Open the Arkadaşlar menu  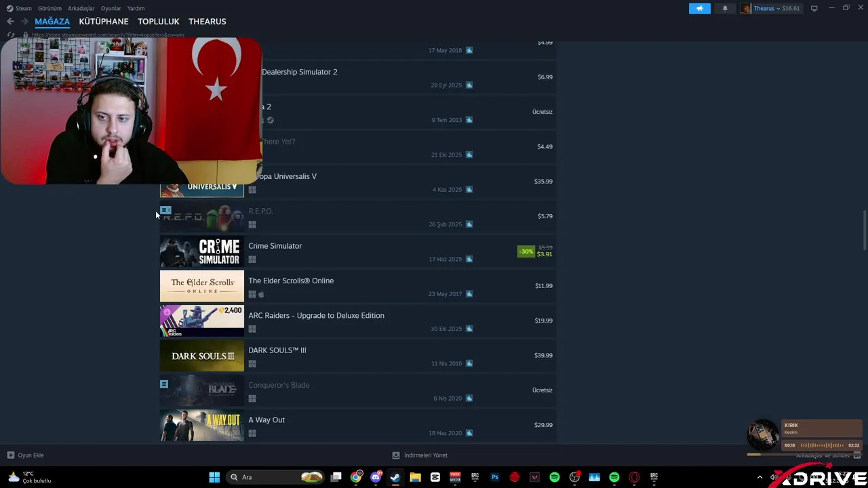81,8
